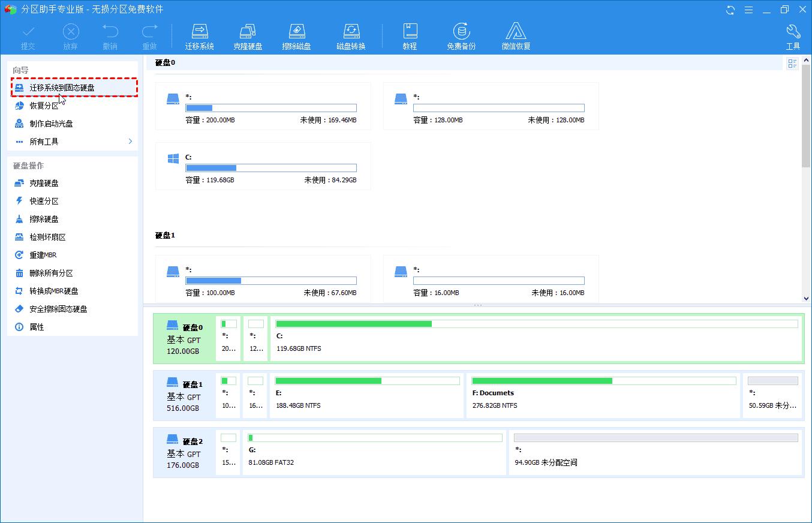812x523 pixels.
Task: Click 快速分区 in disk operations
Action: pyautogui.click(x=44, y=201)
